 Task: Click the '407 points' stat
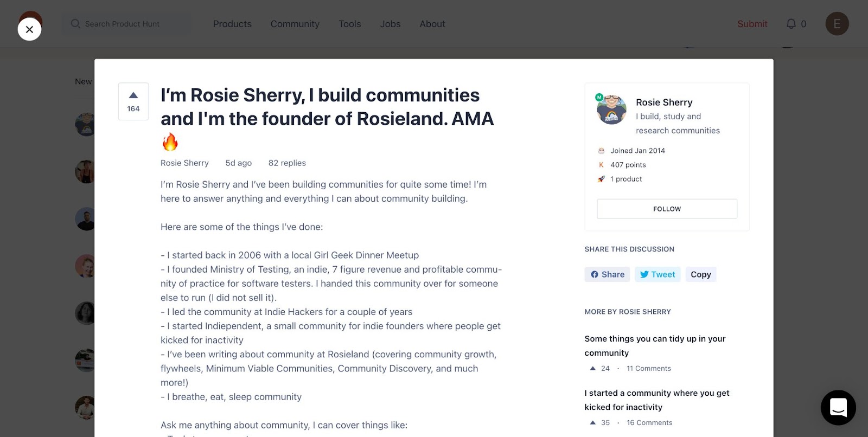(628, 165)
